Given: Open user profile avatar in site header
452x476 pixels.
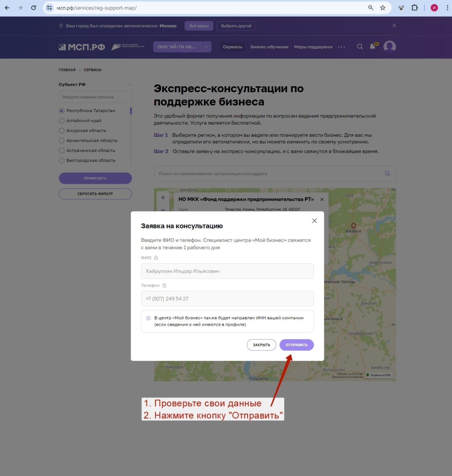Looking at the screenshot, I should tap(390, 47).
